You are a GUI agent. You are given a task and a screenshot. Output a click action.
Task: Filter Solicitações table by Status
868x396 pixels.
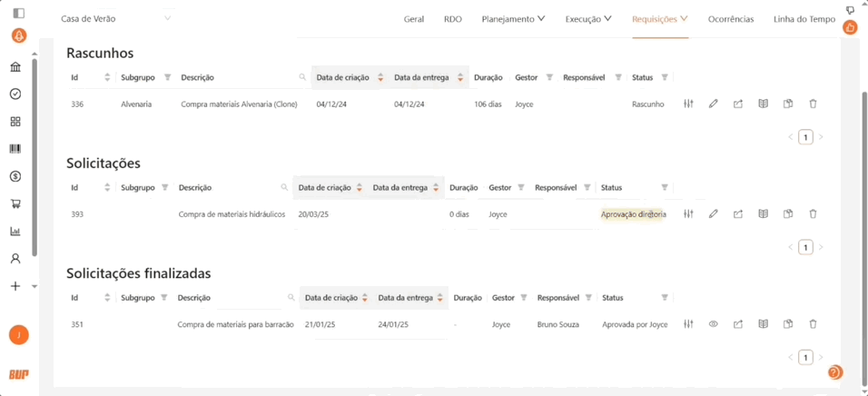[x=665, y=188]
